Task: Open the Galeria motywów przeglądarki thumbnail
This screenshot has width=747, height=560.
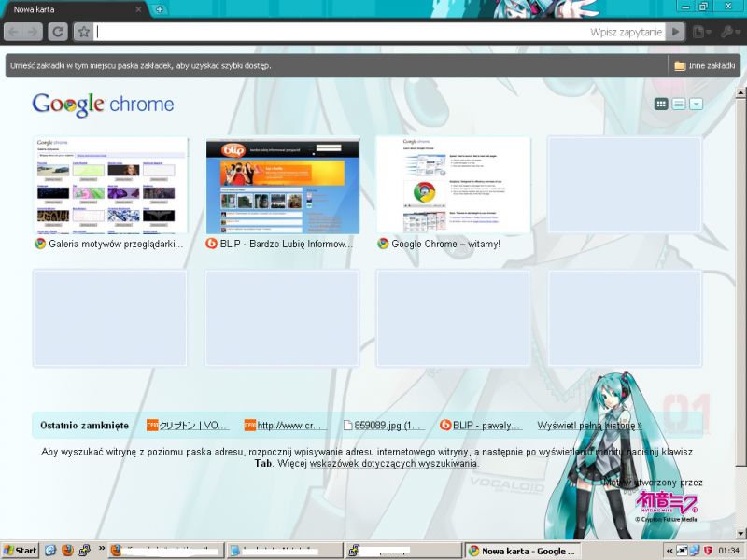Action: [110, 186]
